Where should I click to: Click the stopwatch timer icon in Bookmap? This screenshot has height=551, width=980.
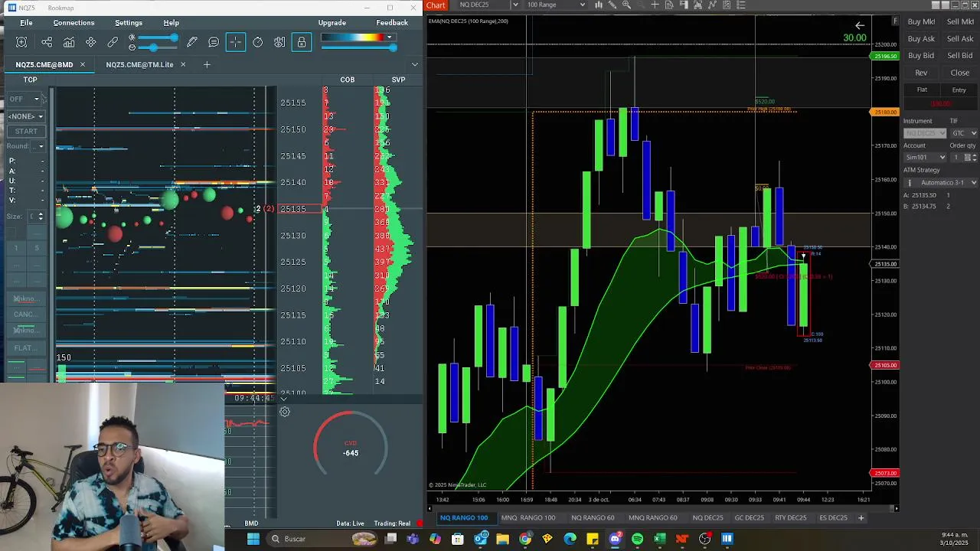pyautogui.click(x=258, y=42)
